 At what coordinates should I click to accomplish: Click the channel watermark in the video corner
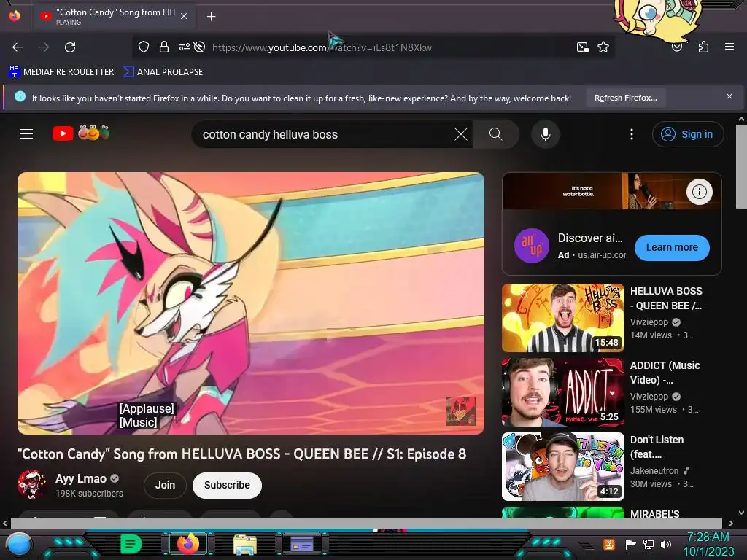pos(460,411)
